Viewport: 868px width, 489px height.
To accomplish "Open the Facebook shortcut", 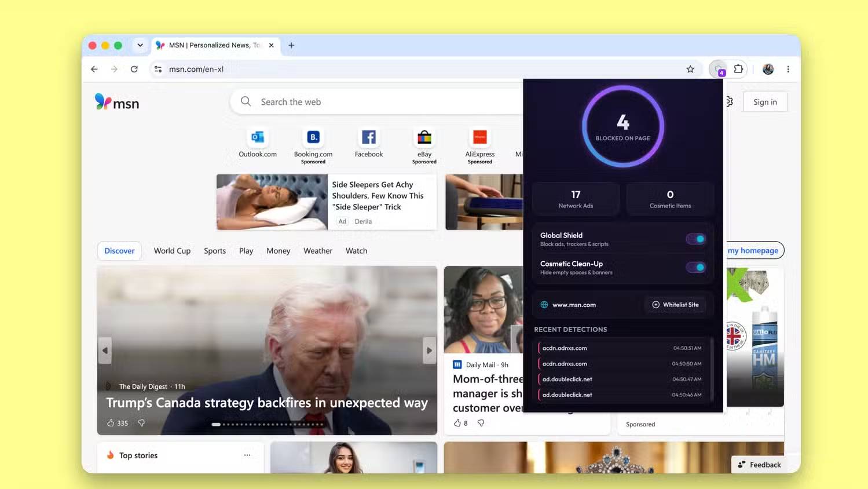I will (369, 143).
